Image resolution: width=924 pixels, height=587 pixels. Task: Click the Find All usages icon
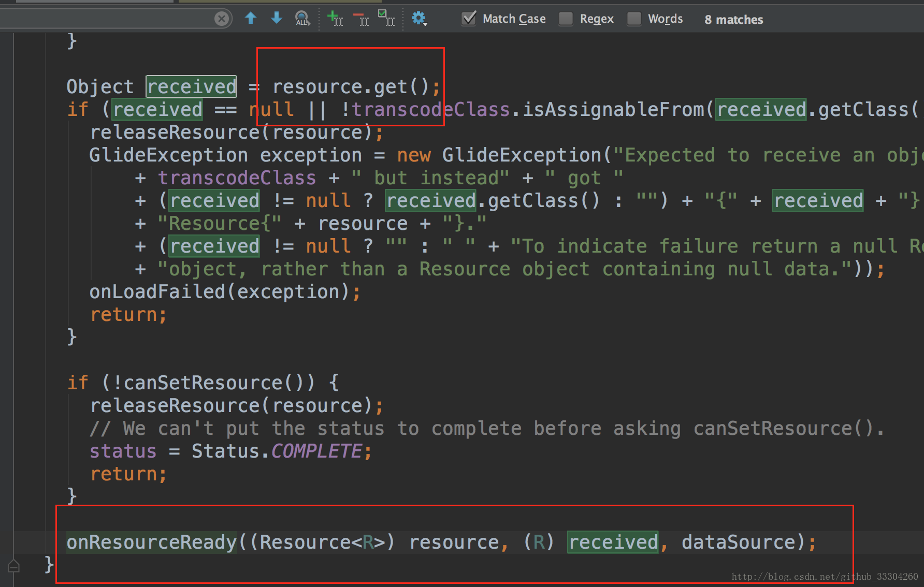pos(302,19)
